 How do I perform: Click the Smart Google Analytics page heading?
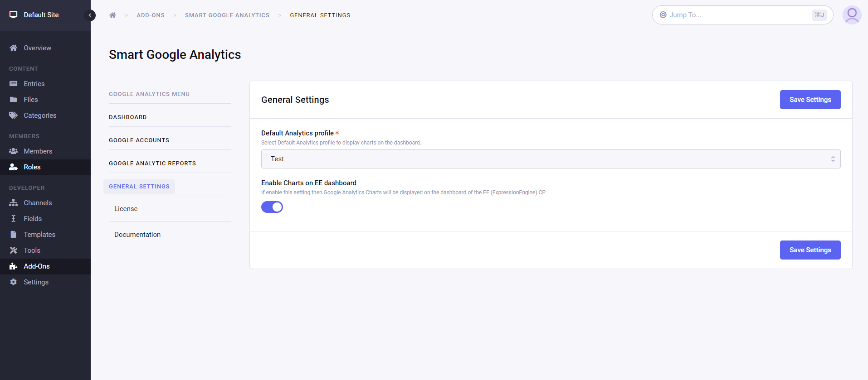click(x=175, y=55)
